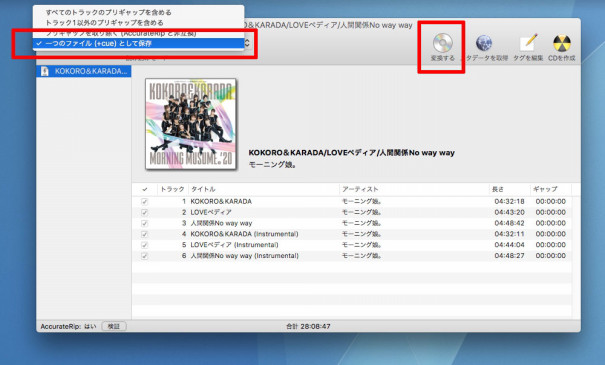This screenshot has width=605, height=365.
Task: Choose トラック1以外のプリギャップを含める option
Action: pyautogui.click(x=104, y=23)
